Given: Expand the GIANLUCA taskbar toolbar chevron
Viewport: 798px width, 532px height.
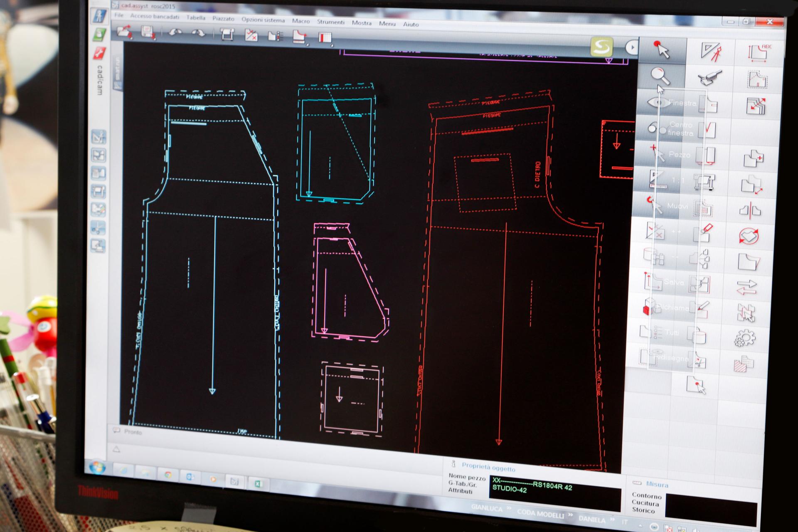Looking at the screenshot, I should point(509,509).
